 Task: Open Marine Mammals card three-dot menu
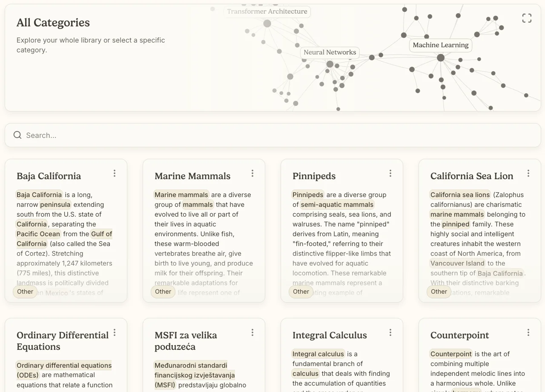[x=252, y=173]
